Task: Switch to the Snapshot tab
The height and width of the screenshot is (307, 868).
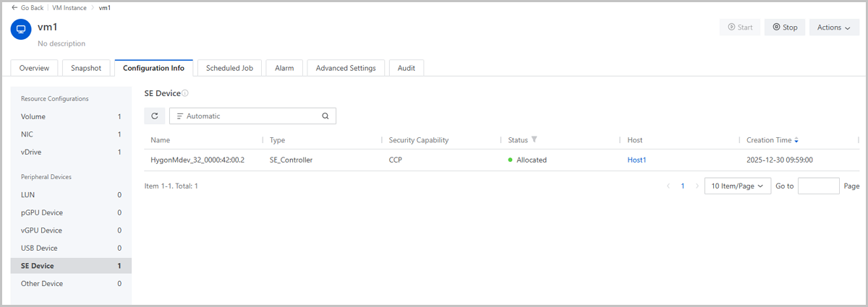Action: (86, 68)
